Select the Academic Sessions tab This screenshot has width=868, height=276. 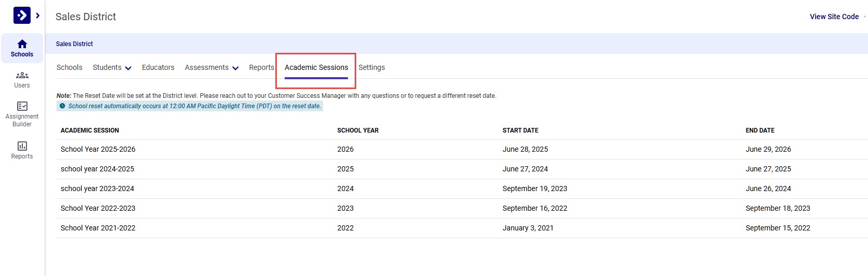pos(316,68)
